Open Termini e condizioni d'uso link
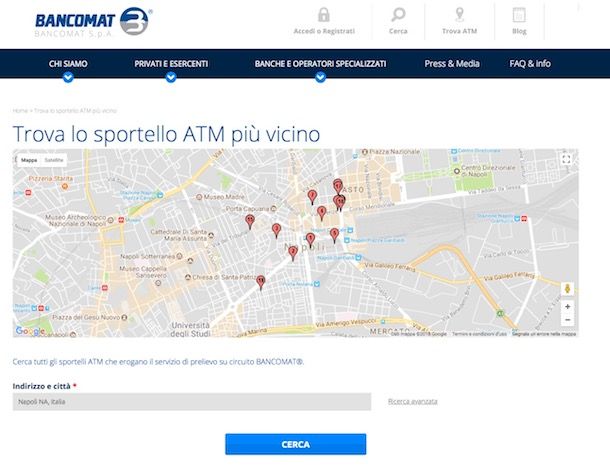The image size is (610, 465). pyautogui.click(x=479, y=334)
